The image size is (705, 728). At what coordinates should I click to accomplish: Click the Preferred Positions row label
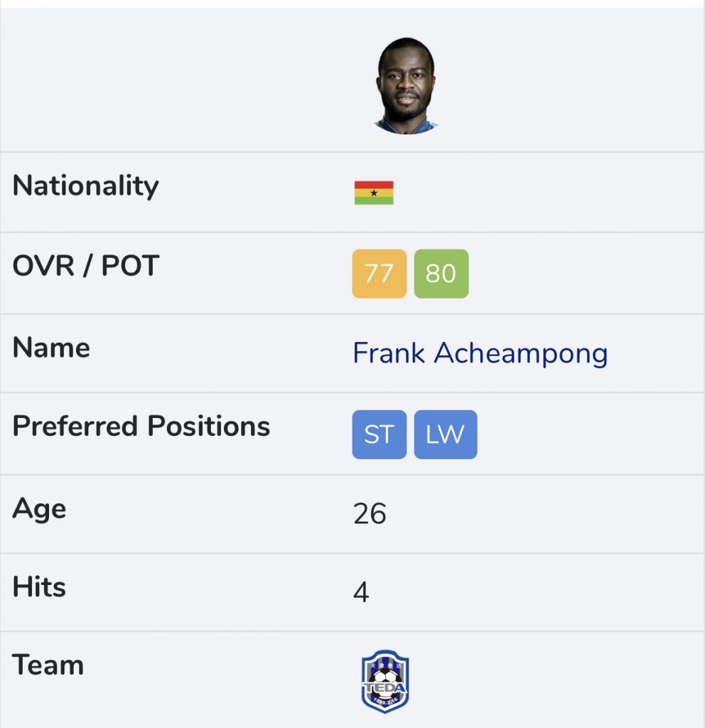[141, 427]
